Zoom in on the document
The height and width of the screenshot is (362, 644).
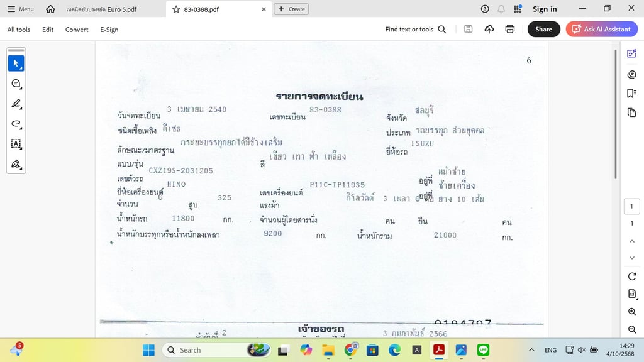pyautogui.click(x=632, y=312)
